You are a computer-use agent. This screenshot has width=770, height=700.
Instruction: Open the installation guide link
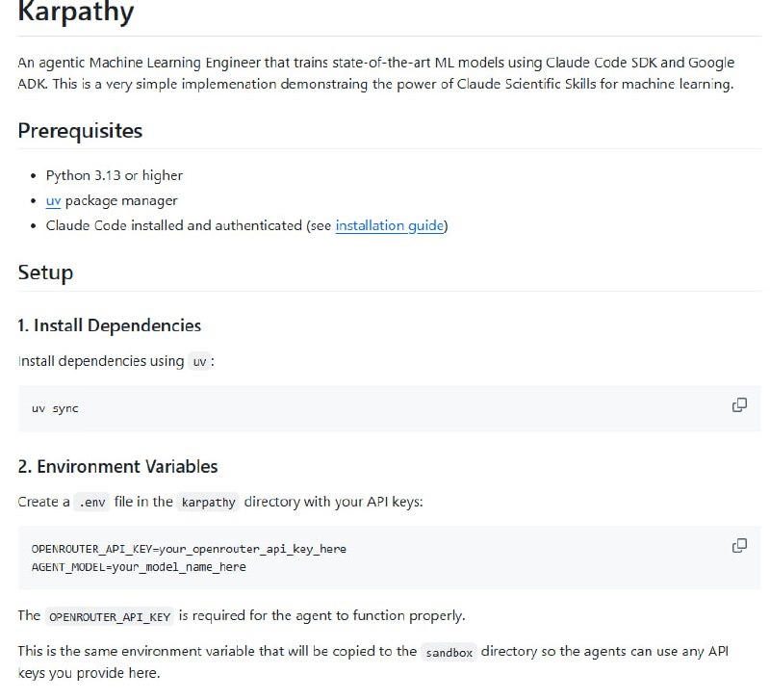click(x=390, y=225)
